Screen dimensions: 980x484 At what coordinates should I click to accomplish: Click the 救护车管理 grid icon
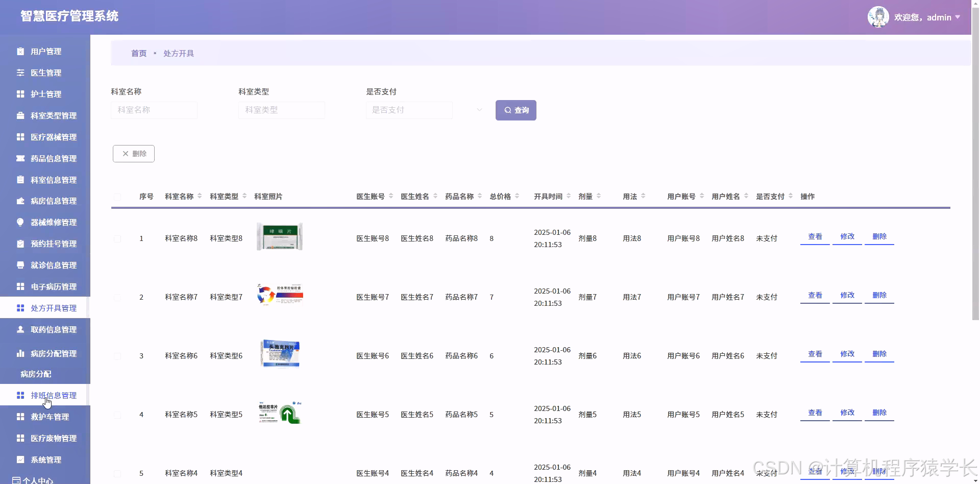pyautogui.click(x=20, y=417)
